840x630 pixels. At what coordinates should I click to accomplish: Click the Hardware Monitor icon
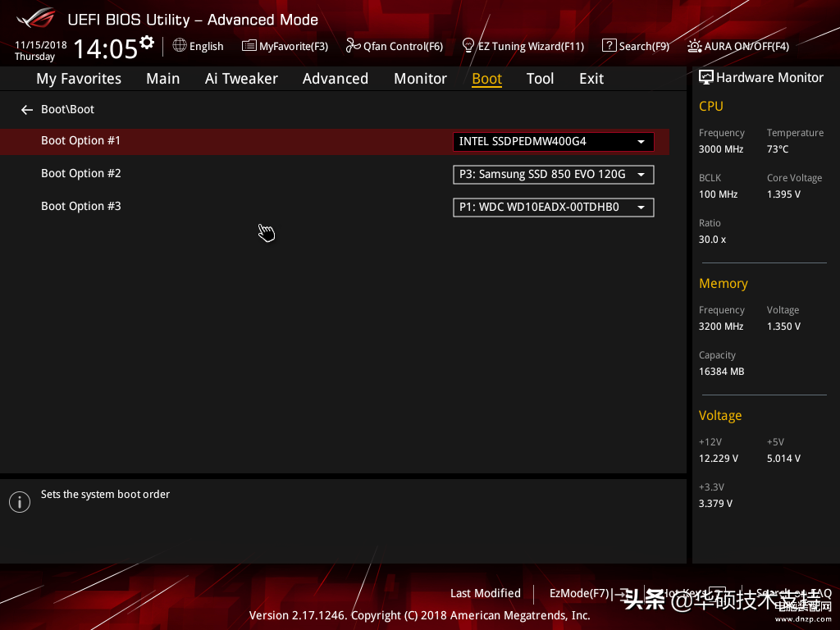tap(706, 78)
